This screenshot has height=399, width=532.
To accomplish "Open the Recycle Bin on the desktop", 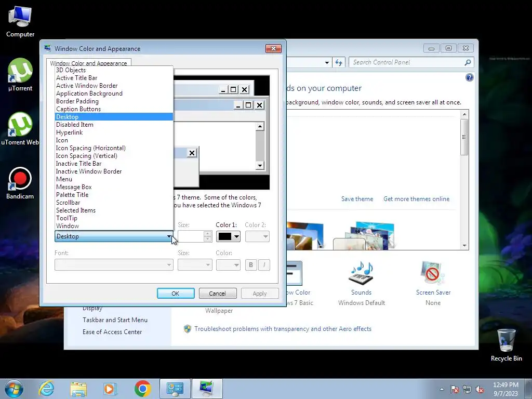I will pyautogui.click(x=506, y=345).
